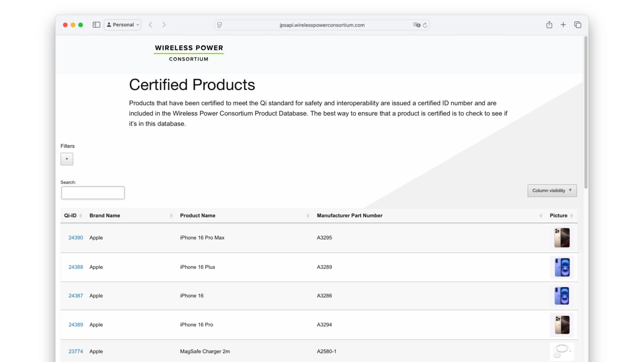Open a new tab with plus icon
This screenshot has width=644, height=362.
(563, 25)
